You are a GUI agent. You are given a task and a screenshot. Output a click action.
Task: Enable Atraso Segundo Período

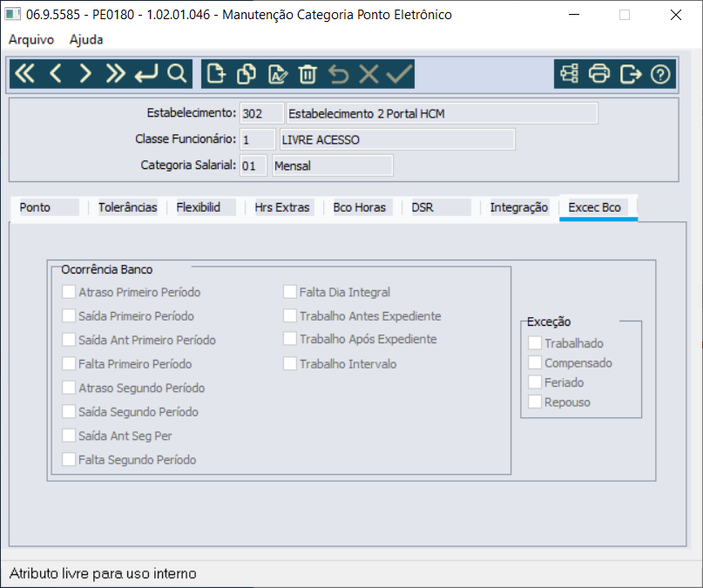(69, 388)
